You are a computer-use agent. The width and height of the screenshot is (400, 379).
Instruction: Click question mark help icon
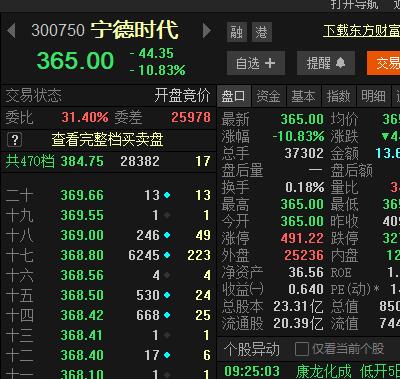(15, 140)
